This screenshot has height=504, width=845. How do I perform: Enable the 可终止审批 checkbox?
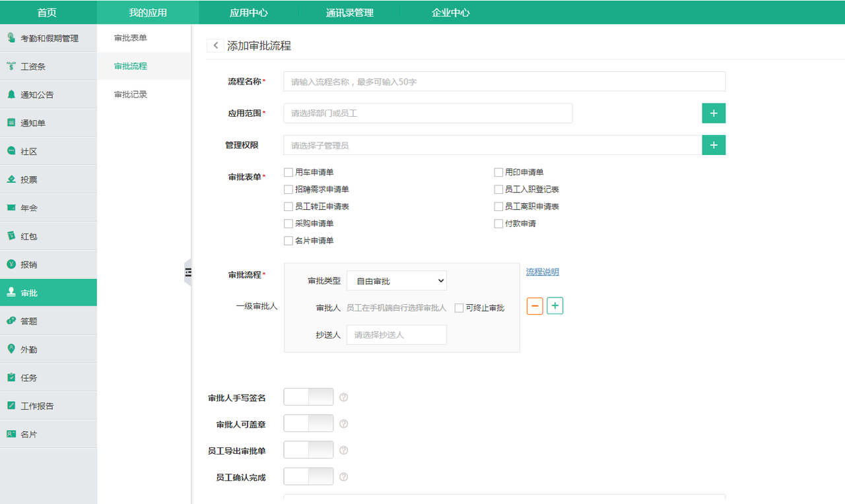point(459,308)
